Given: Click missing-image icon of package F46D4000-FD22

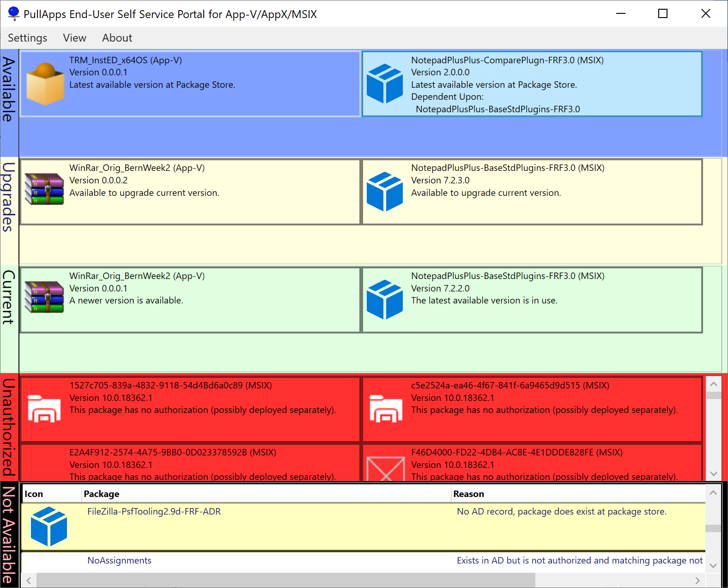Looking at the screenshot, I should (x=386, y=468).
